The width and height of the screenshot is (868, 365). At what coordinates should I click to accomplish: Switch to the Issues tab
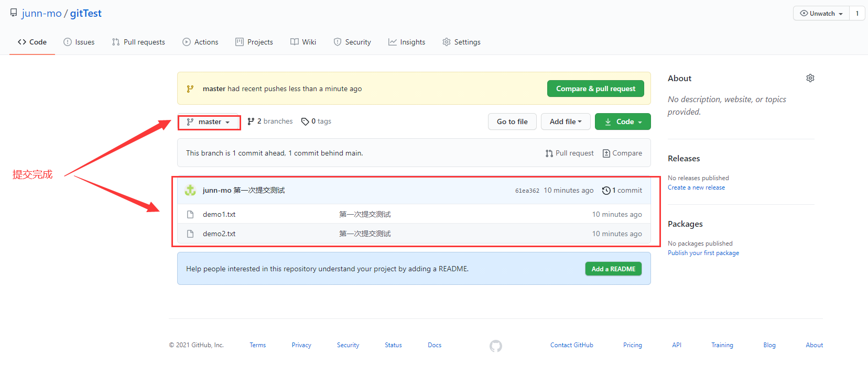coord(79,42)
